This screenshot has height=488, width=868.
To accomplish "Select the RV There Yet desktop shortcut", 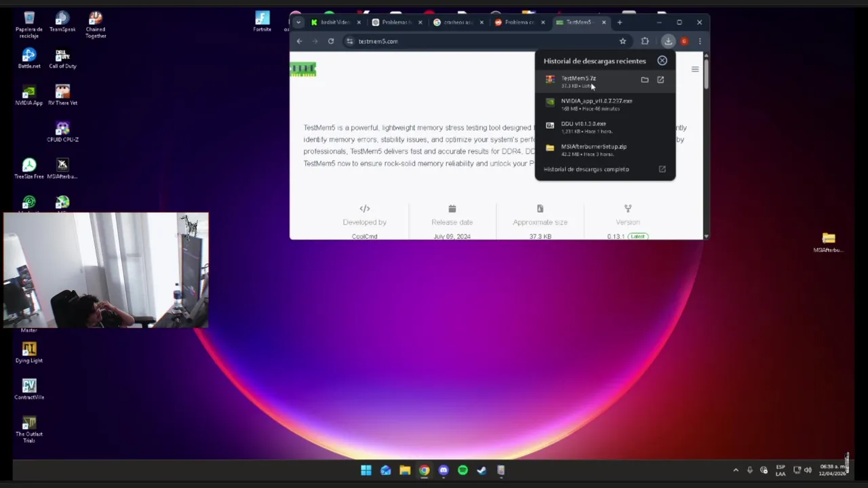I will point(62,95).
